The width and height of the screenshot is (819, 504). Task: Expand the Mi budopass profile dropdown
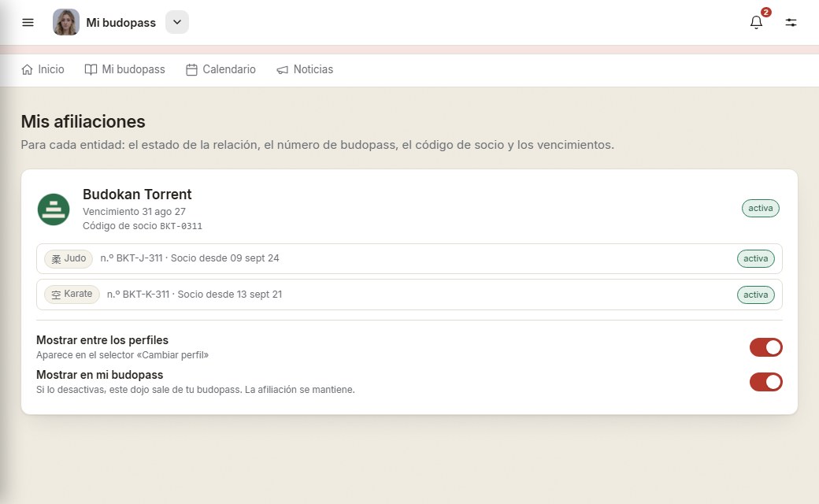click(x=177, y=22)
